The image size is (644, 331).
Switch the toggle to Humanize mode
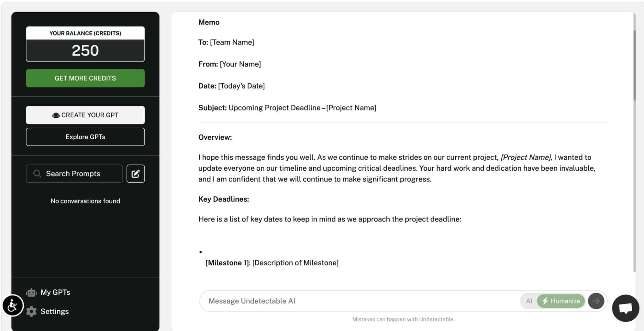[x=561, y=301]
